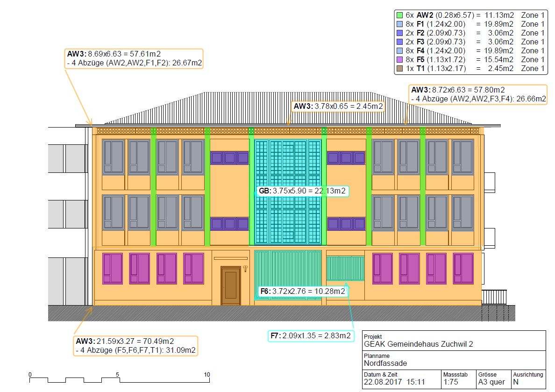
Task: Click the F2 legend entry color box
Action: coord(399,33)
